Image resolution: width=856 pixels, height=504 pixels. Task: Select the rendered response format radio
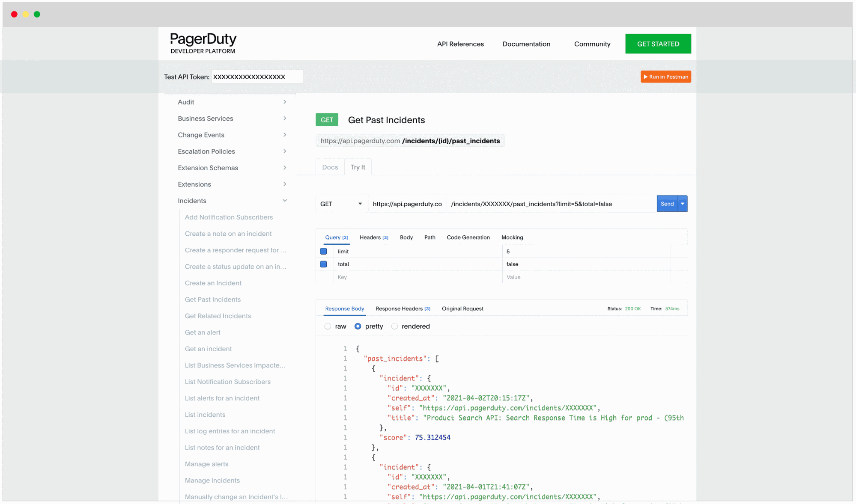394,326
